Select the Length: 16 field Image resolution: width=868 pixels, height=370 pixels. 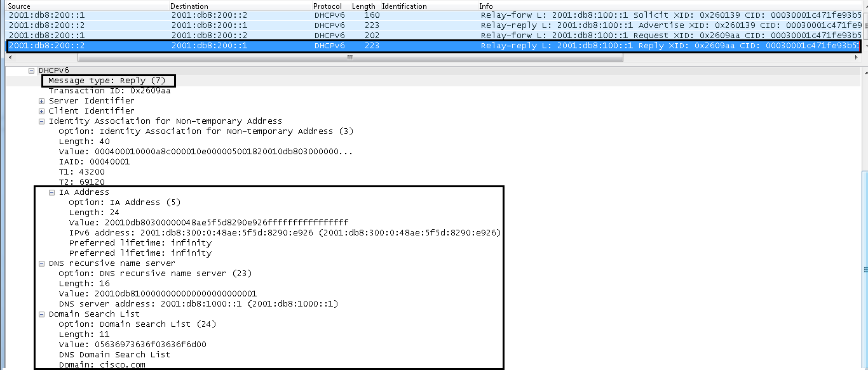tap(84, 284)
